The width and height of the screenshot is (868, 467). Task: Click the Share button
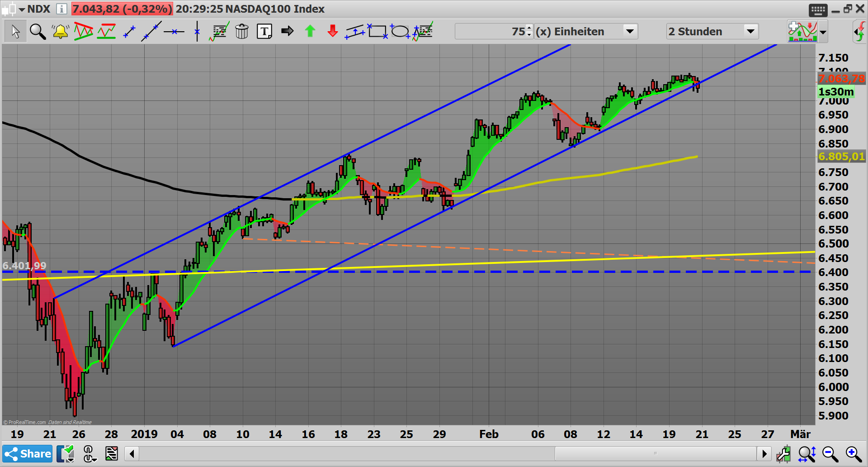tap(28, 453)
